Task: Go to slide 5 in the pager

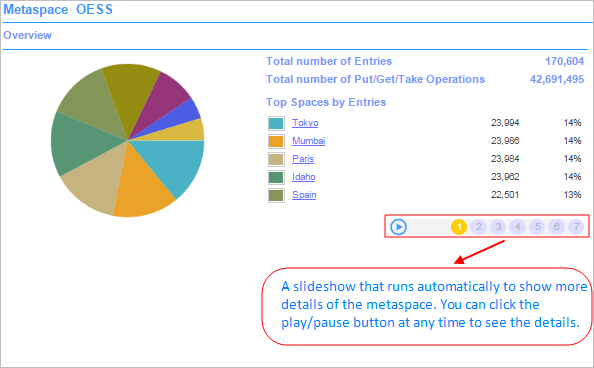Action: click(x=537, y=227)
